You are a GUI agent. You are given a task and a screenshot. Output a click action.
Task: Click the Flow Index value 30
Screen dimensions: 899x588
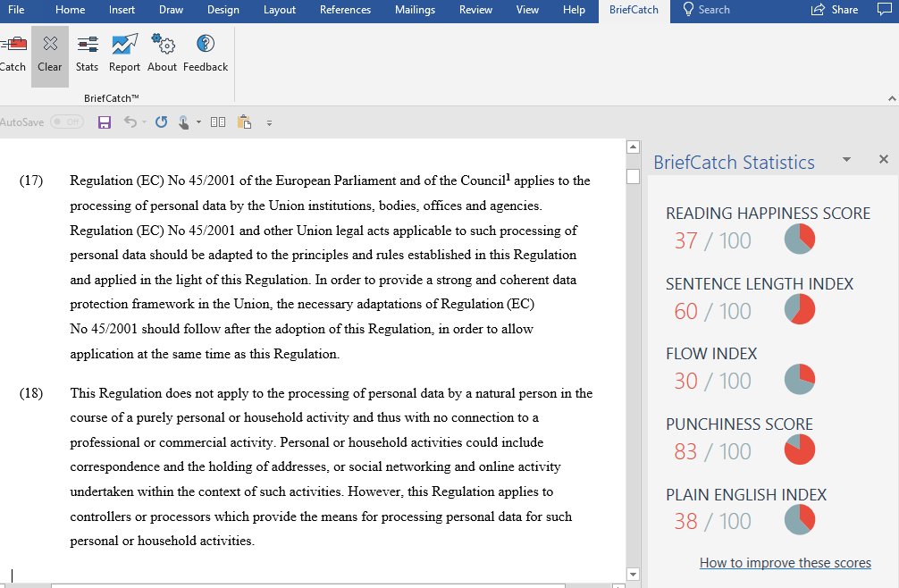pyautogui.click(x=685, y=381)
